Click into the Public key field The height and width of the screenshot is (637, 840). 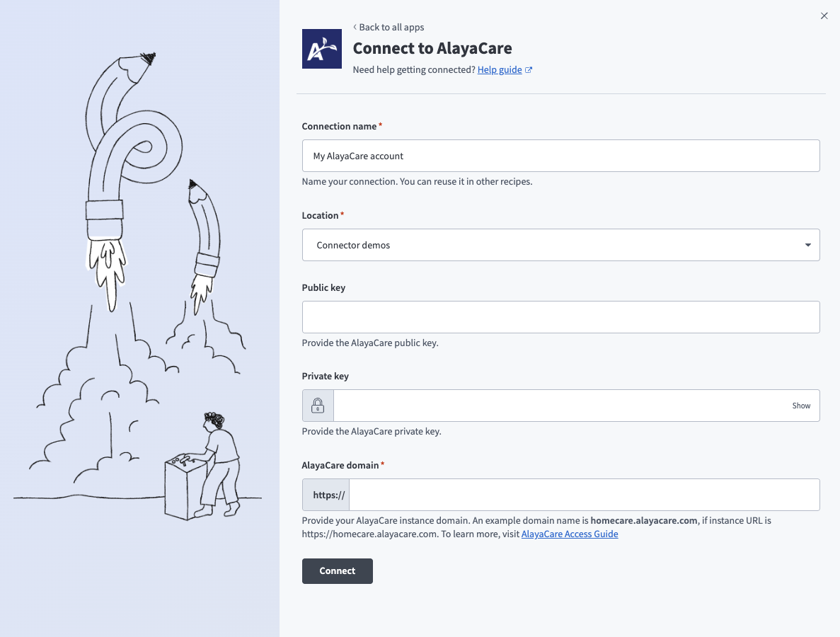pos(560,317)
